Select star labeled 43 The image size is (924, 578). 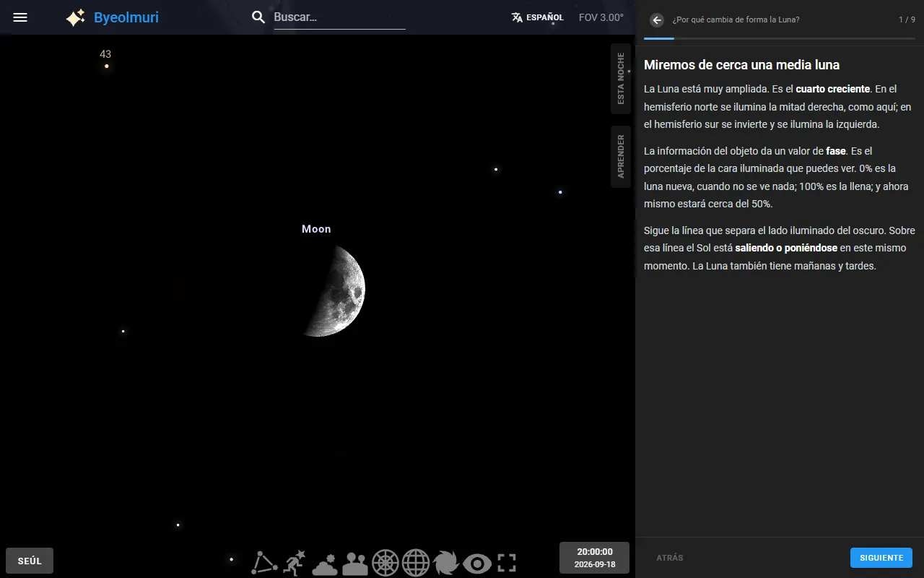point(106,66)
